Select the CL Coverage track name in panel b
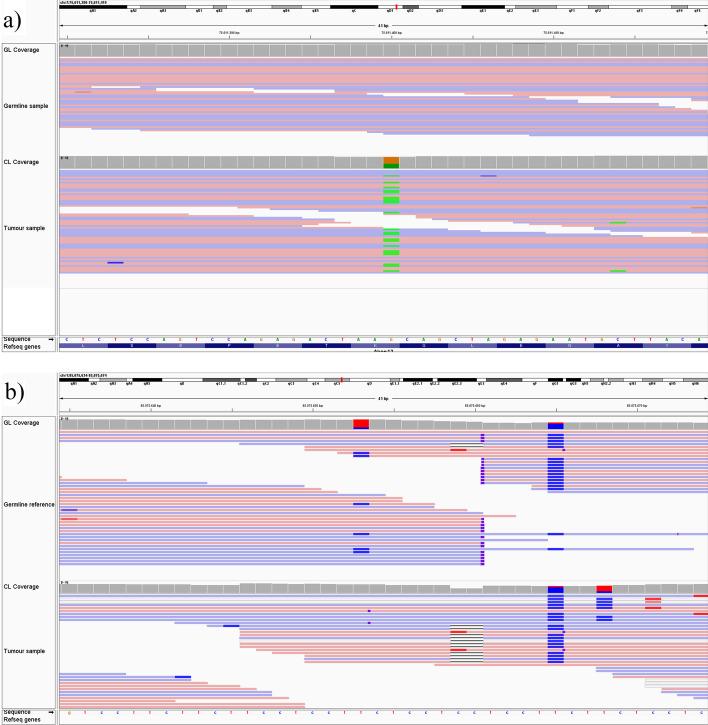The width and height of the screenshot is (708, 725). (x=21, y=587)
